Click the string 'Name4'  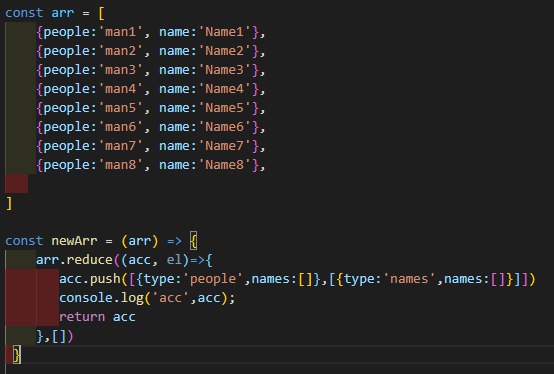(x=224, y=89)
